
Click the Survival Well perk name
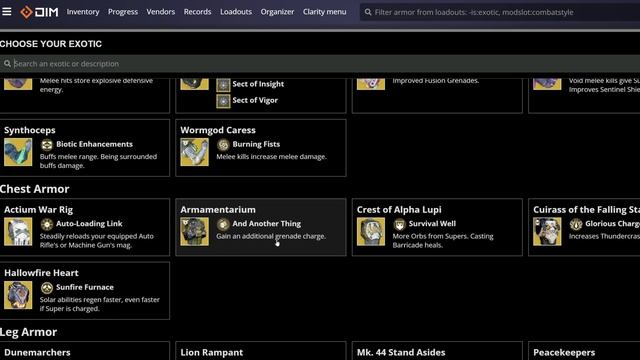pyautogui.click(x=432, y=224)
